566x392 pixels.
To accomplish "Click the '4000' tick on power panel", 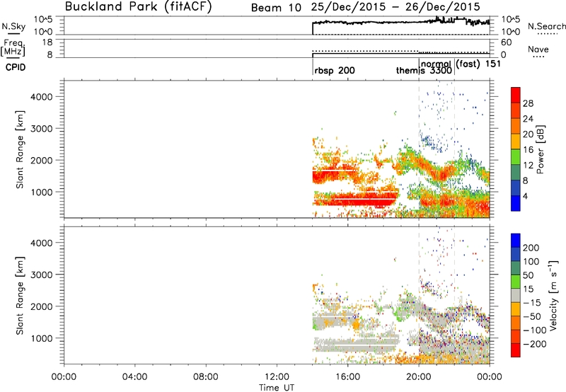I will (41, 97).
